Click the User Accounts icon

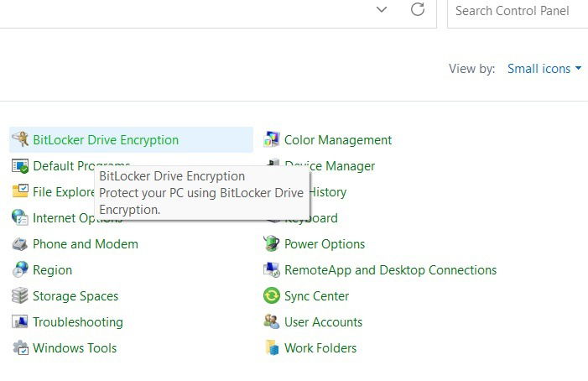click(272, 322)
